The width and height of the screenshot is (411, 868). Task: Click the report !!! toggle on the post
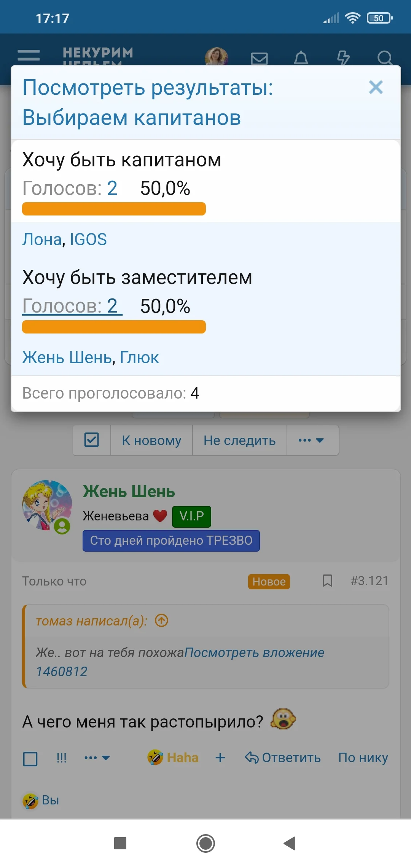coord(61,758)
